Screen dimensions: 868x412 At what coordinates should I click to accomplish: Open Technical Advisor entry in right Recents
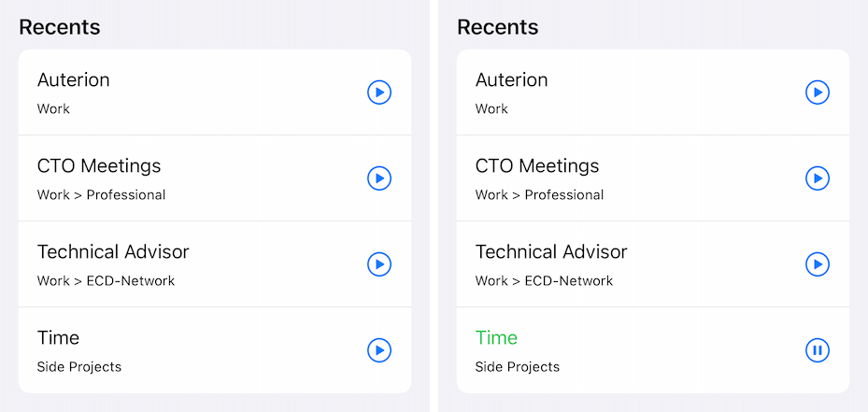tap(653, 264)
